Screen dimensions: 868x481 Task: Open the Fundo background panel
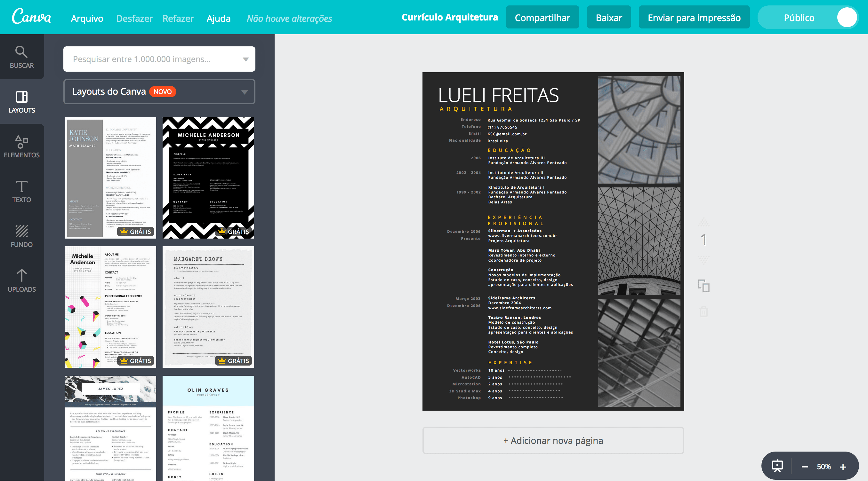point(21,236)
